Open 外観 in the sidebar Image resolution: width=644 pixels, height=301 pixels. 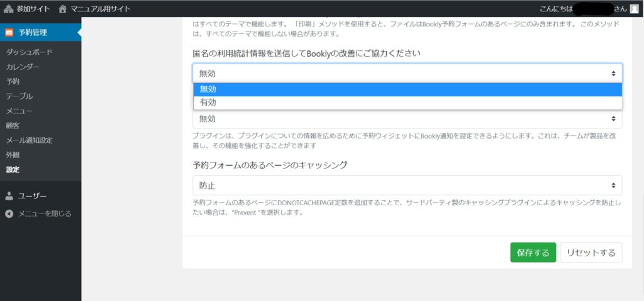[13, 155]
